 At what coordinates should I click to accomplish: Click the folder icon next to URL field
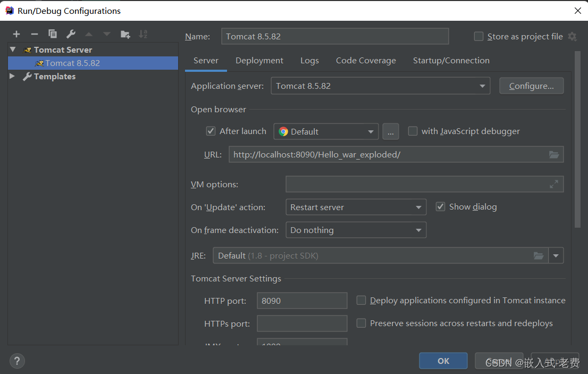[554, 154]
